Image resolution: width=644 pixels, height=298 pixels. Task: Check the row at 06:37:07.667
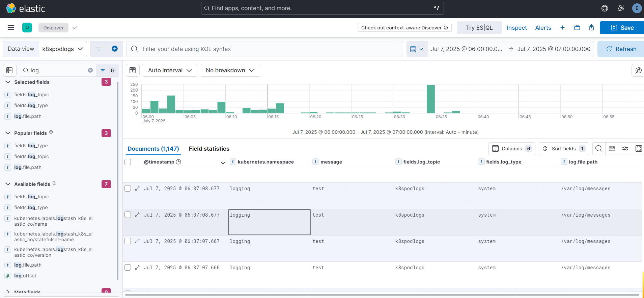(x=128, y=241)
